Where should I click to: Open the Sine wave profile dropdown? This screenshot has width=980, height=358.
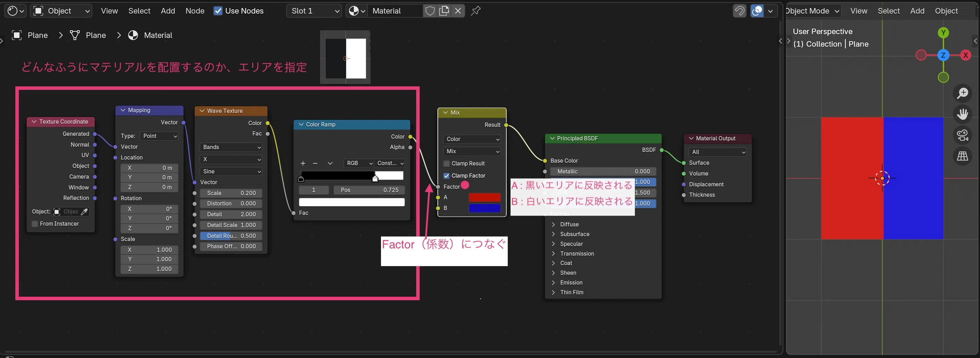[x=231, y=172]
